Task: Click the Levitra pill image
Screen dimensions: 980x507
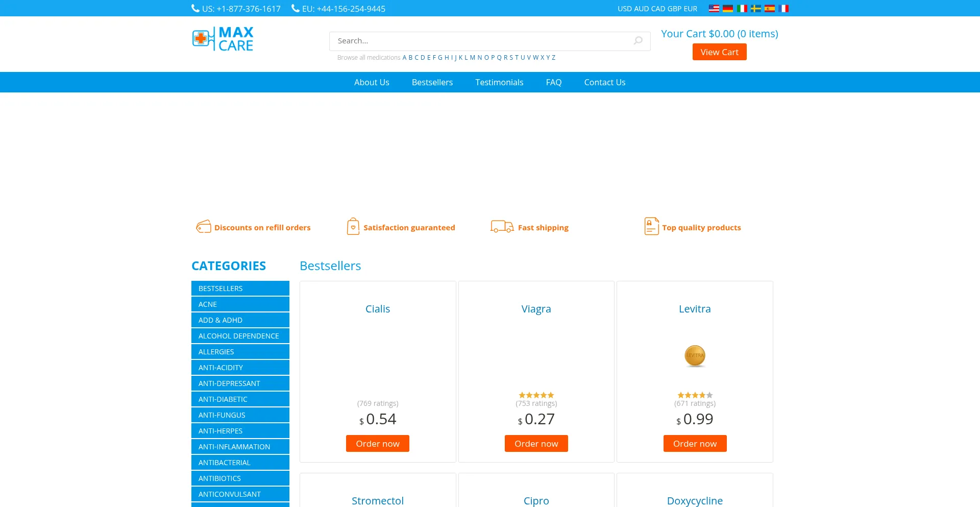Action: point(695,355)
